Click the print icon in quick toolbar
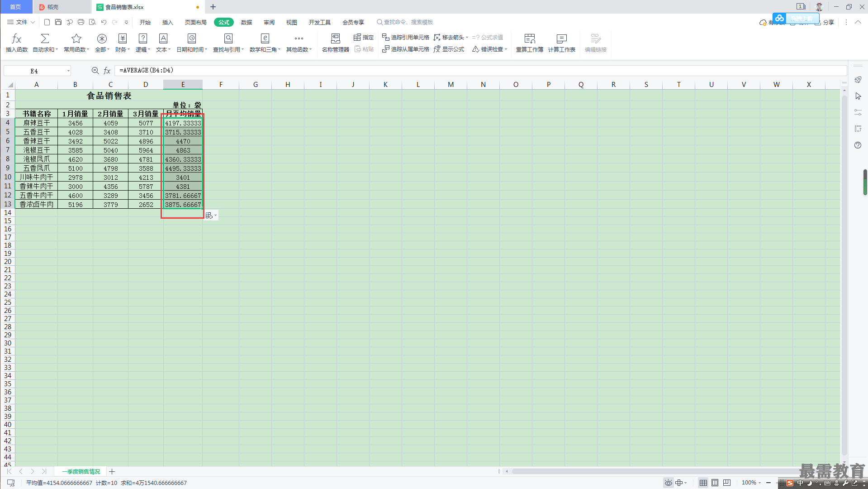 tap(81, 22)
